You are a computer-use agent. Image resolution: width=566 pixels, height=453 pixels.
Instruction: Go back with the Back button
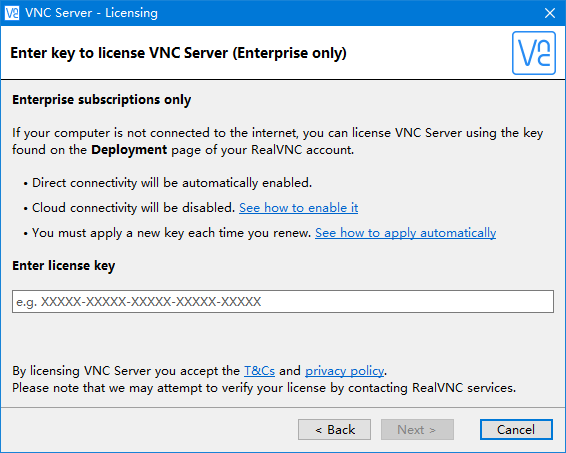[x=334, y=430]
